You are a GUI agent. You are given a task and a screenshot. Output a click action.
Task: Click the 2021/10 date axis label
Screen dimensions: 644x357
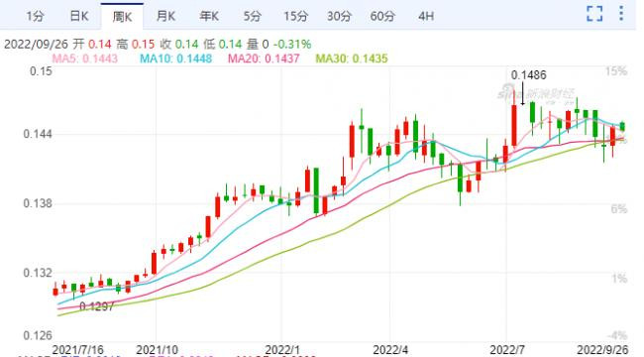[157, 350]
